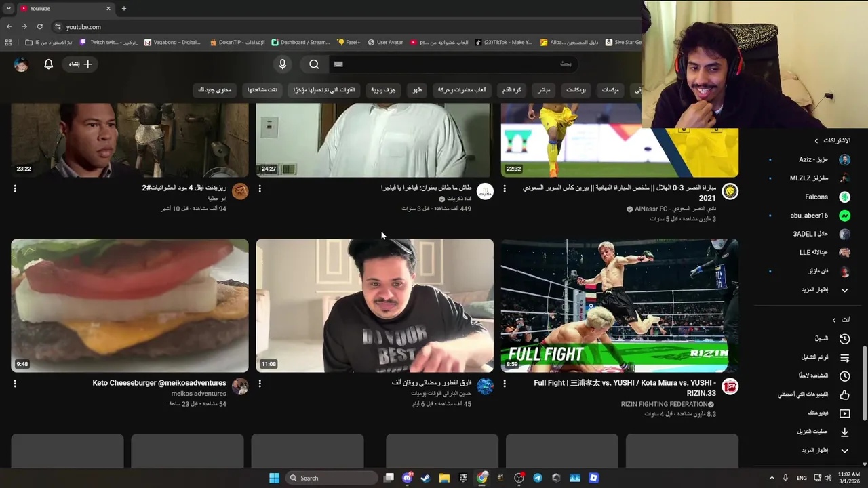Select the كرة القدم filter chip
This screenshot has width=868, height=488.
click(512, 90)
